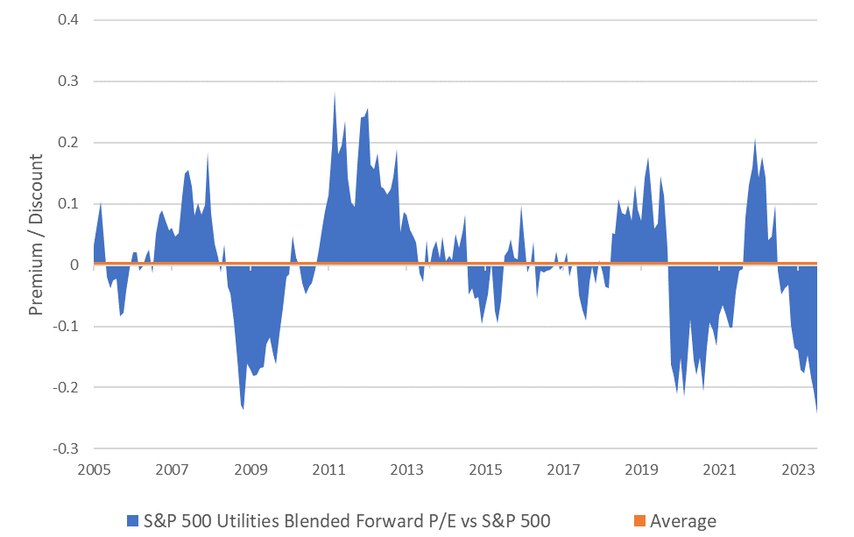Click the 2007 x-axis label
Viewport: 854px width, 537px height.
click(172, 468)
